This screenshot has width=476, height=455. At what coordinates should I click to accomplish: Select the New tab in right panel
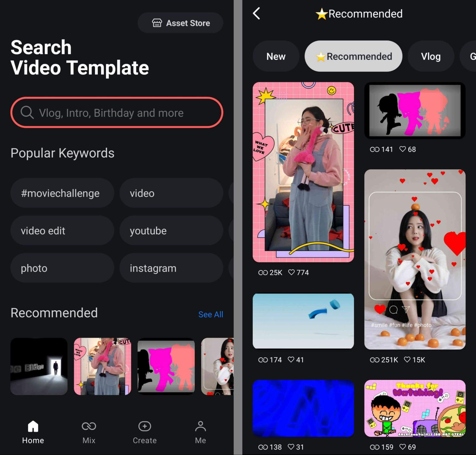tap(276, 56)
